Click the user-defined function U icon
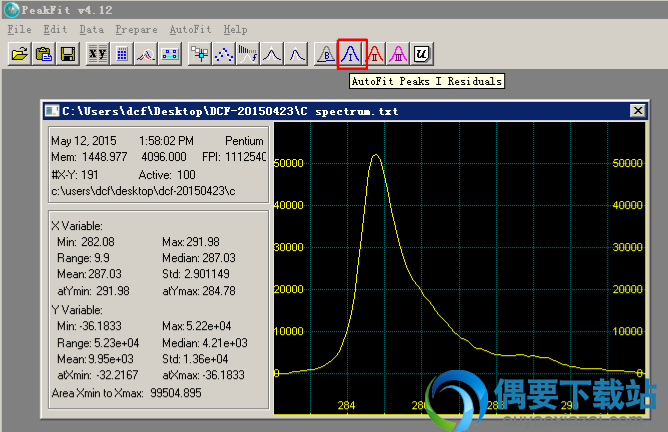 coord(422,54)
